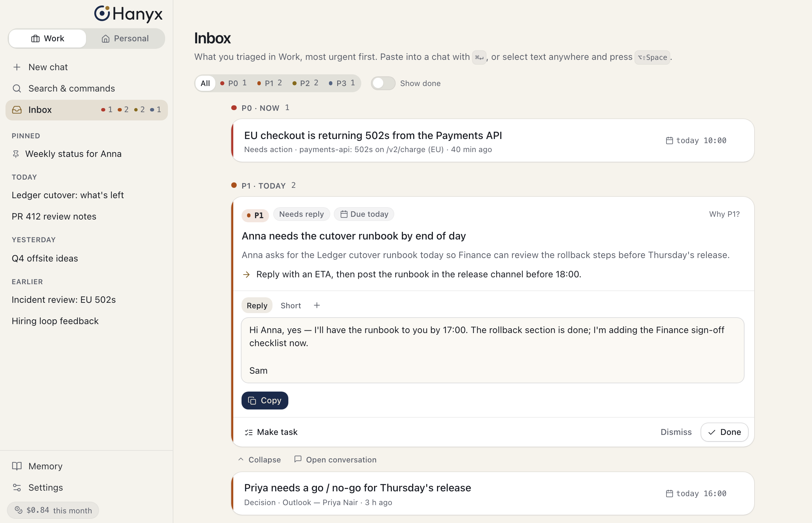
Task: Filter inbox to All items
Action: point(205,83)
